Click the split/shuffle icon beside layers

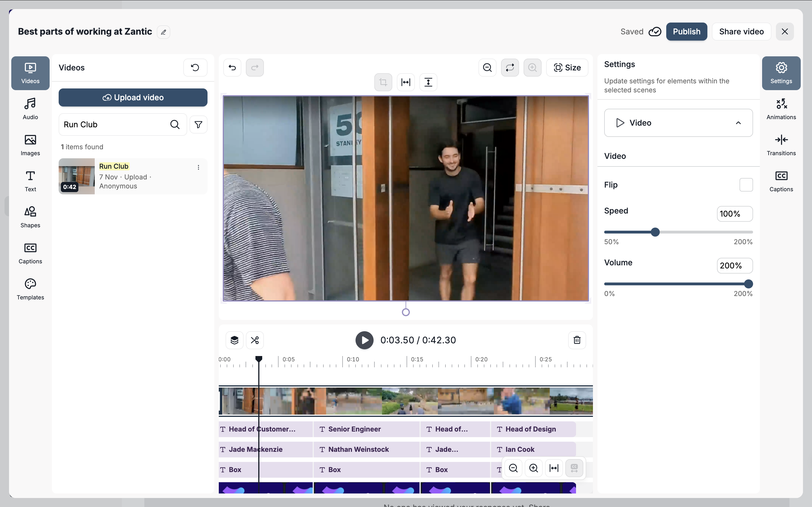pyautogui.click(x=255, y=340)
